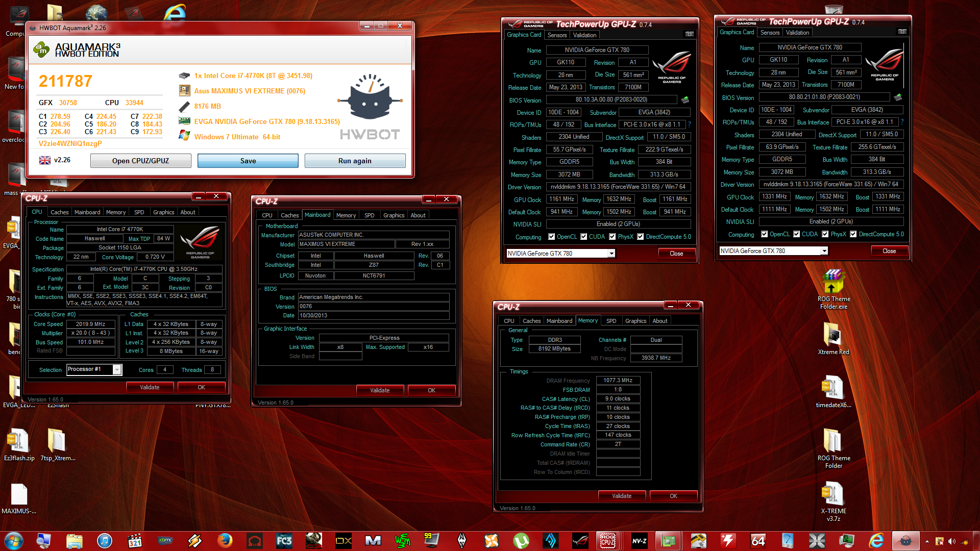
Task: Open the X-TREME v3.7z desktop archive
Action: (x=834, y=501)
